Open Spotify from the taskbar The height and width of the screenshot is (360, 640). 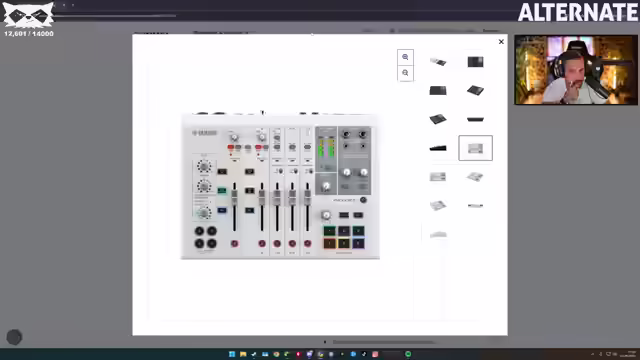pyautogui.click(x=408, y=354)
